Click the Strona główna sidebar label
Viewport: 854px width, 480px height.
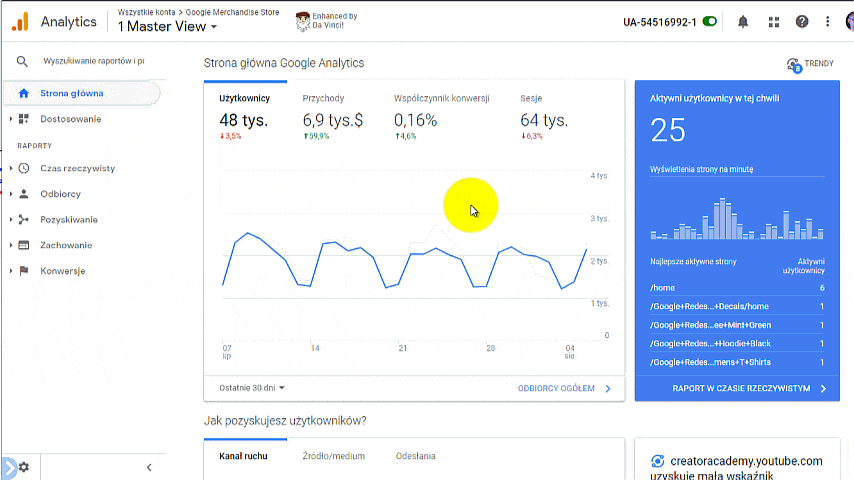pos(72,93)
